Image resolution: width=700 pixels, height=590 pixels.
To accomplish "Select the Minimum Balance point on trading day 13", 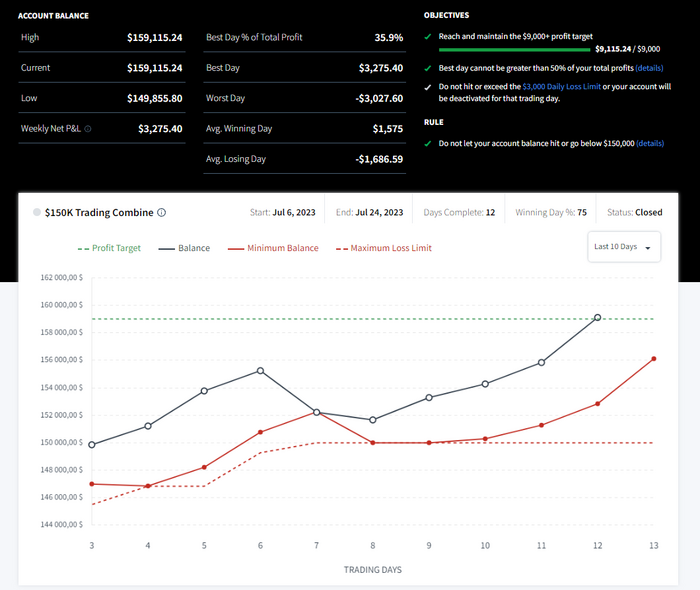I will 654,358.
